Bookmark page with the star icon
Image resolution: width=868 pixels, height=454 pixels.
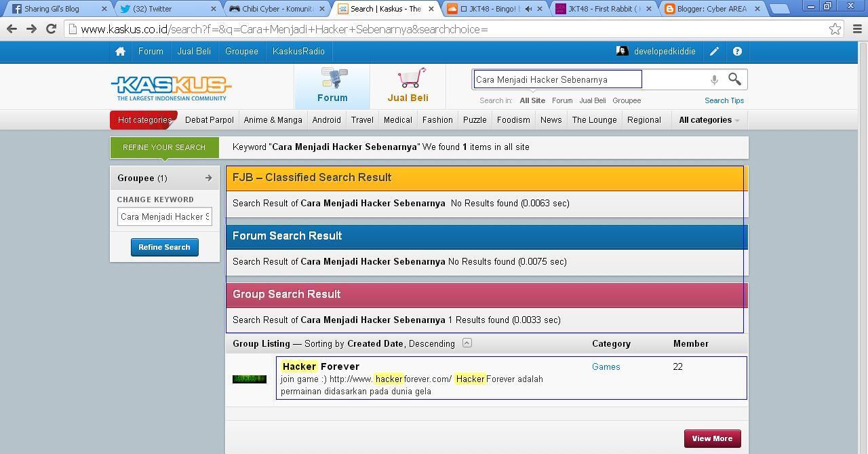835,29
